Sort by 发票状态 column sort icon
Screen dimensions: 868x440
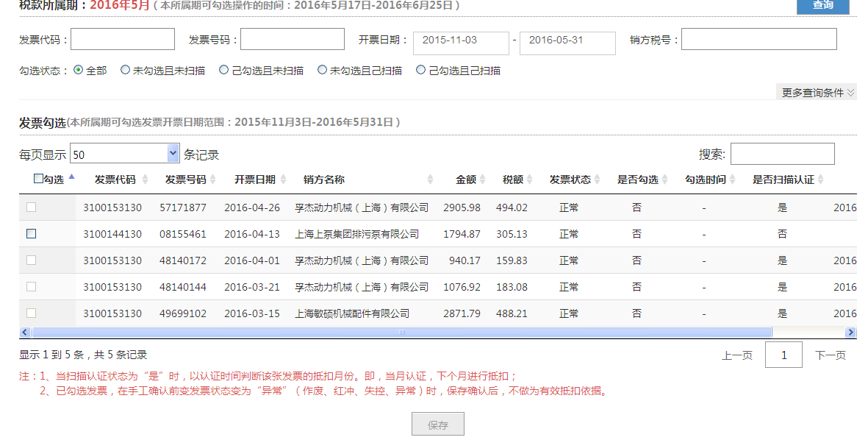pos(598,180)
